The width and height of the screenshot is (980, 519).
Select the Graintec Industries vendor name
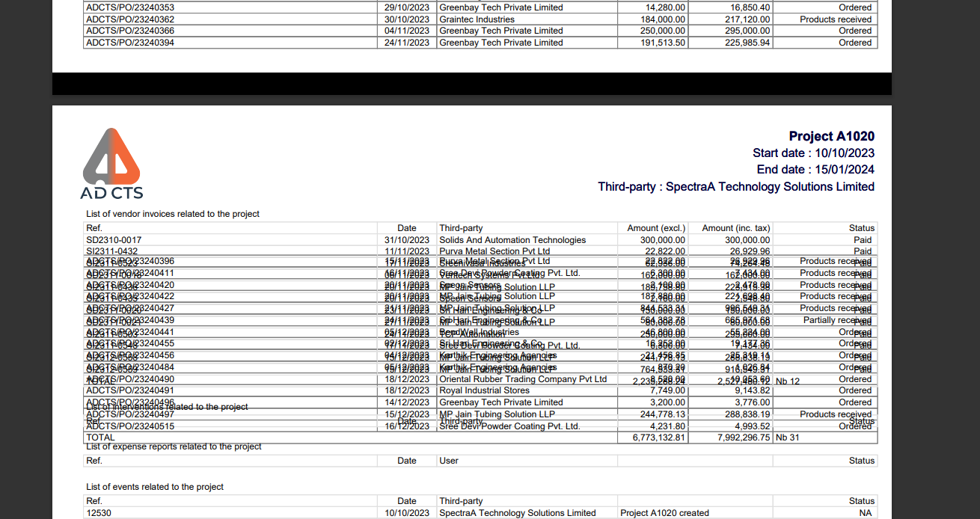477,19
